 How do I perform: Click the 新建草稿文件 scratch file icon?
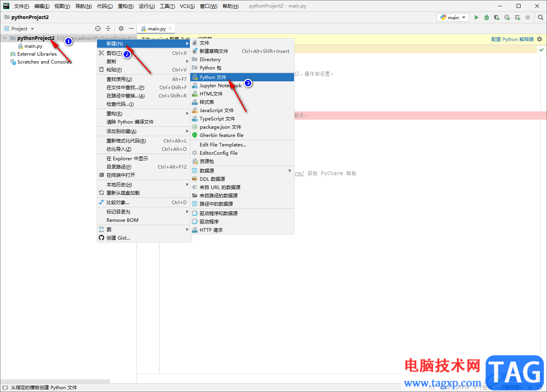point(195,51)
